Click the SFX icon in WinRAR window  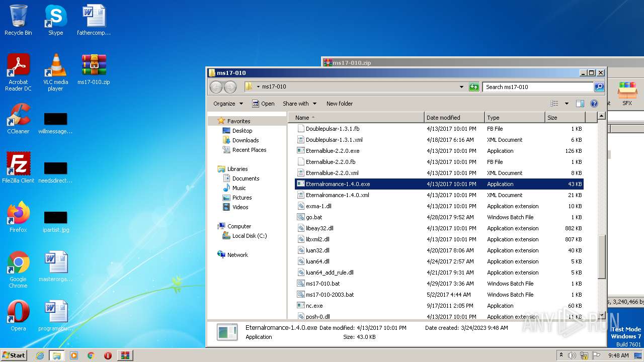click(627, 94)
